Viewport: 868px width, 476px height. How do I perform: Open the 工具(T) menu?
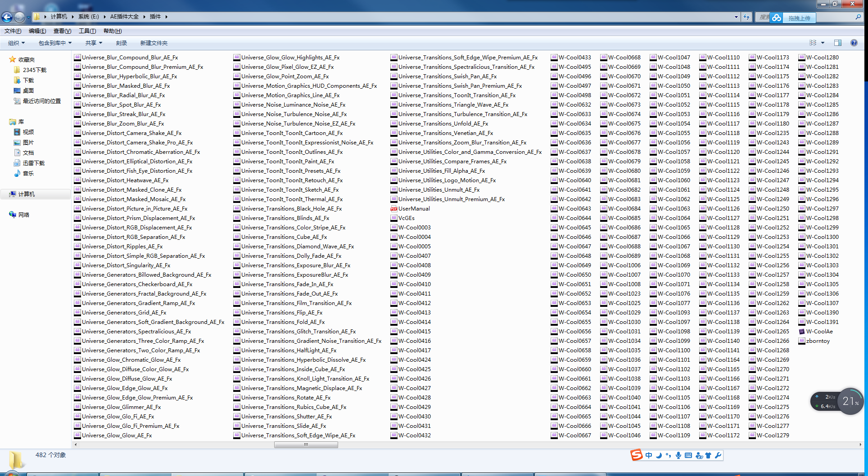click(87, 31)
